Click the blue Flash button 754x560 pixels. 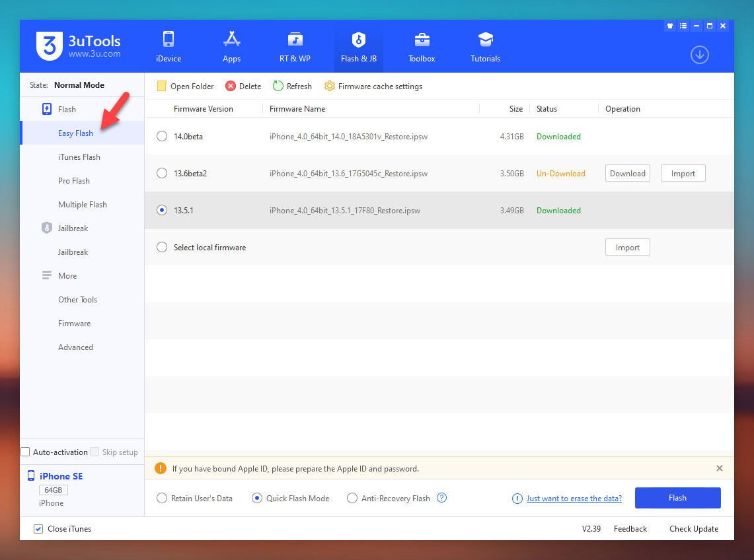677,498
